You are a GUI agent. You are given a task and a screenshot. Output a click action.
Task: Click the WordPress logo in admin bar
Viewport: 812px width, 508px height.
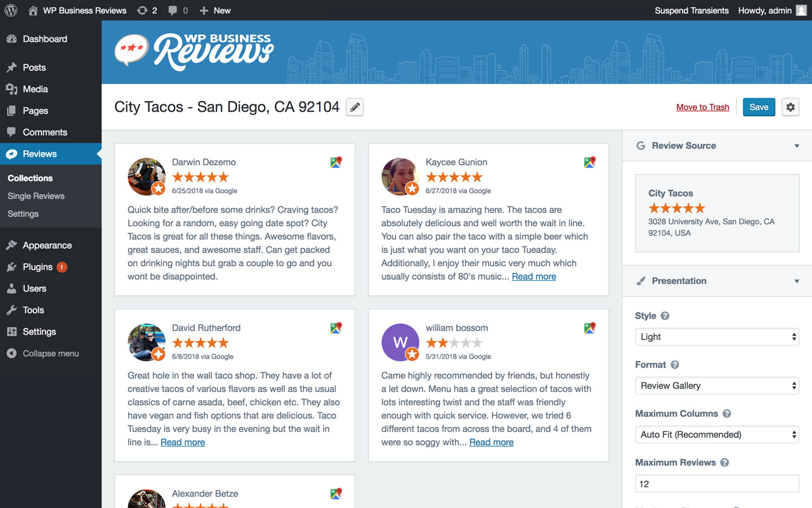[11, 10]
